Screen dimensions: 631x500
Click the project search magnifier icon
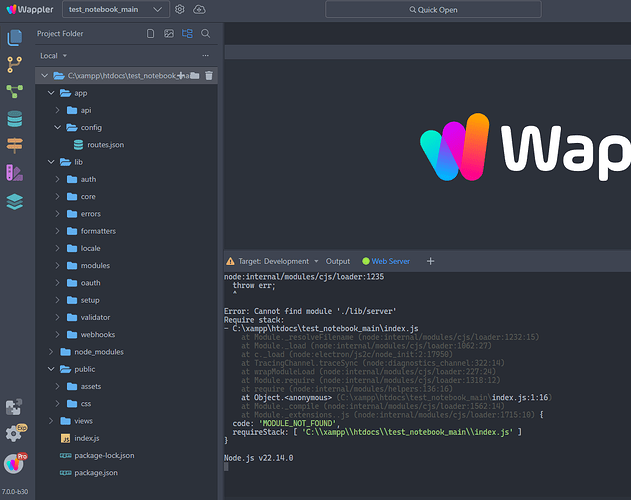206,33
